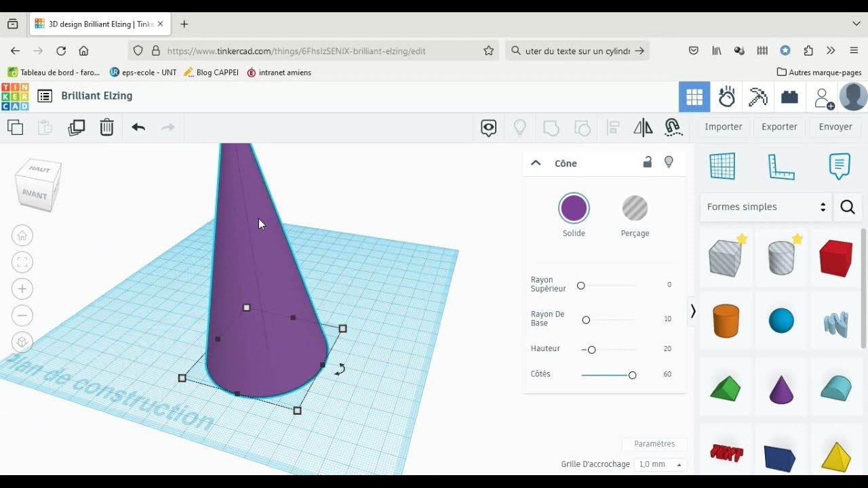Add the orange cylinder shape thumbnail

[726, 321]
